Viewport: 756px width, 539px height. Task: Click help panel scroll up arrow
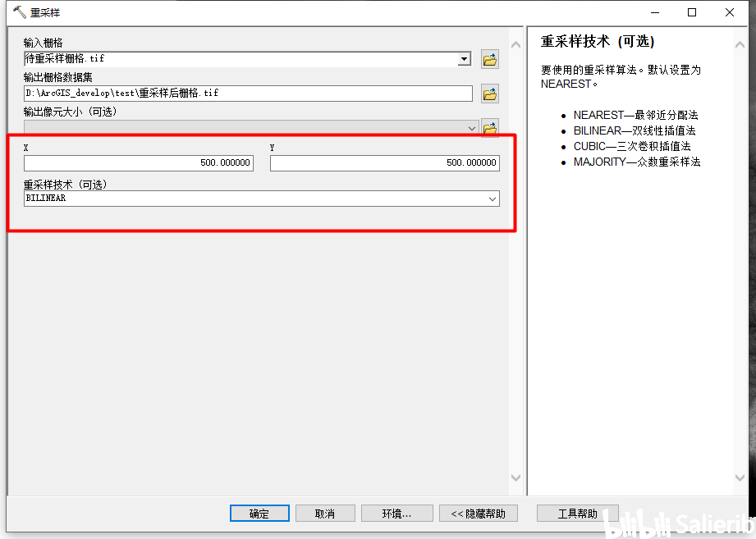pyautogui.click(x=740, y=45)
